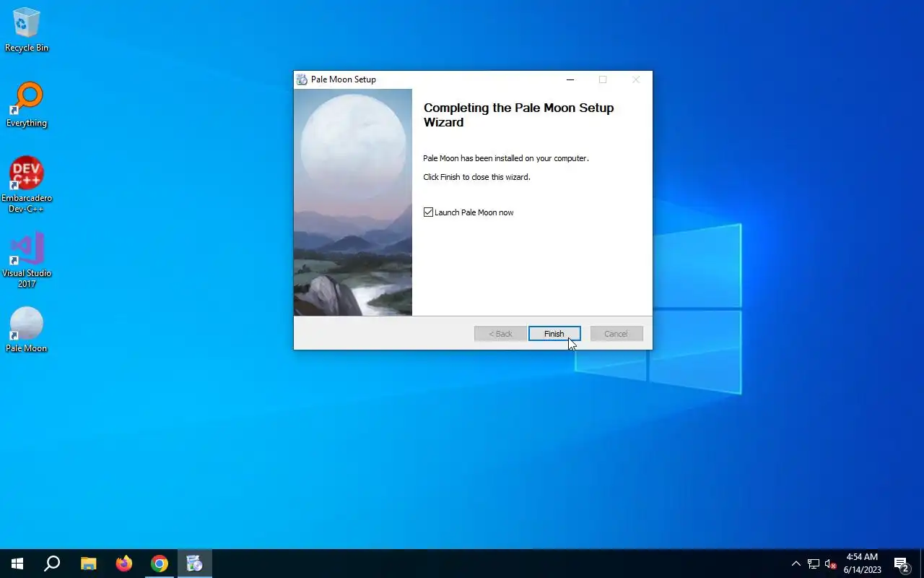924x578 pixels.
Task: Click the Finish button in setup wizard
Action: [x=554, y=334]
